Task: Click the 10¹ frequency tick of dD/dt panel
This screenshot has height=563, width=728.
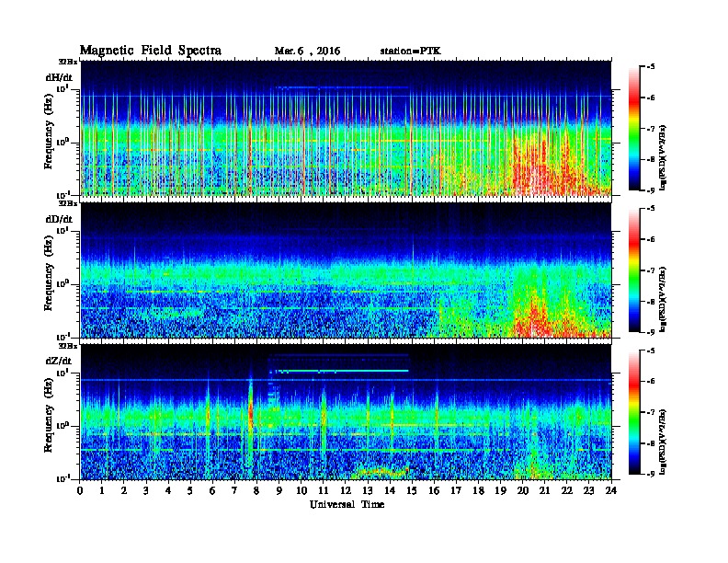Action: 63,230
